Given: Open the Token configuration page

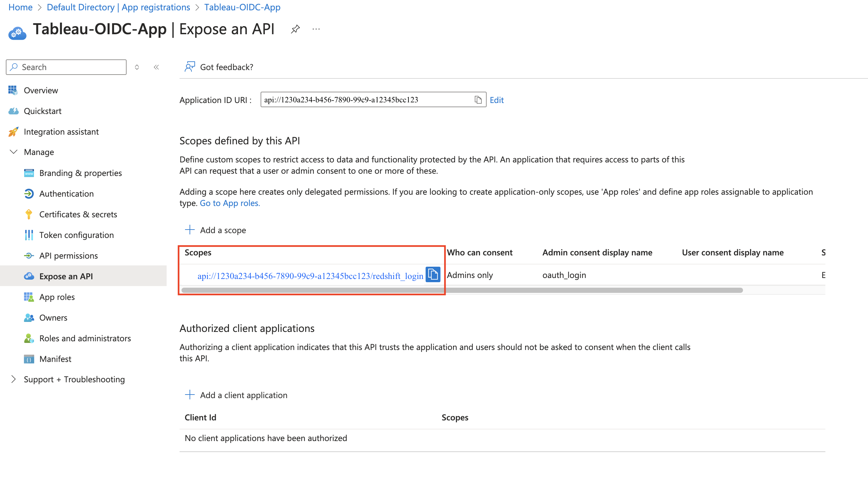Looking at the screenshot, I should point(76,235).
